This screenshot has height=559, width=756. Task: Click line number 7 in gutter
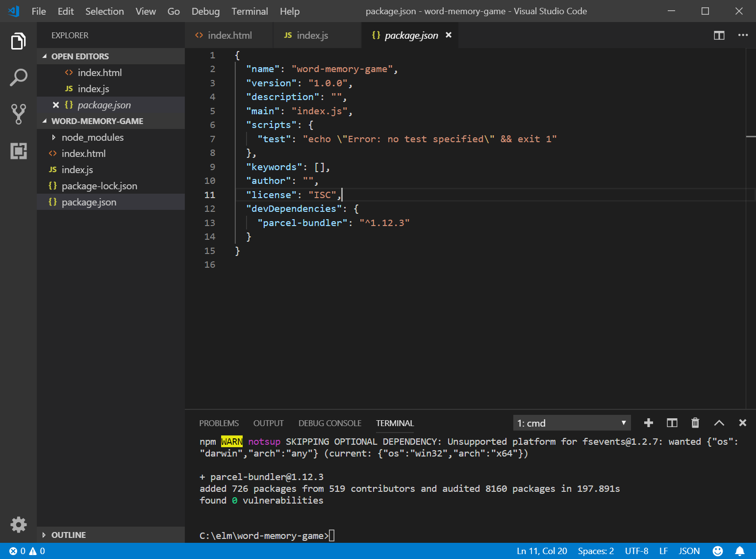pyautogui.click(x=212, y=139)
